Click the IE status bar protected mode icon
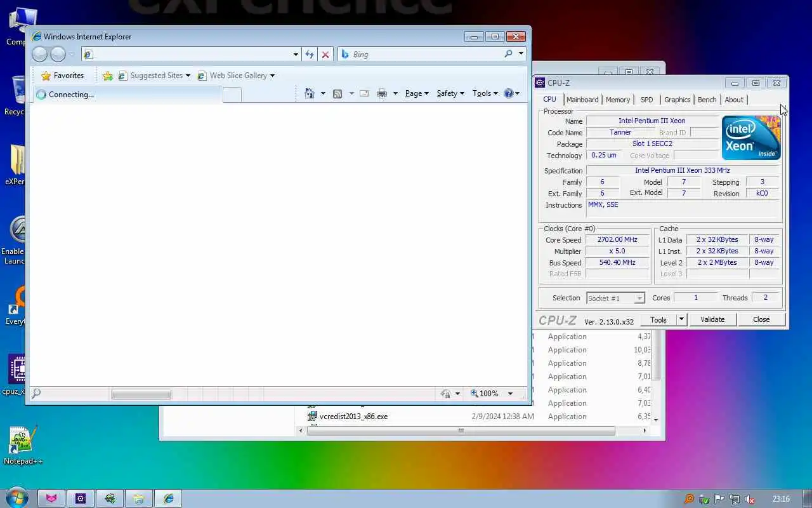This screenshot has width=812, height=508. point(445,394)
